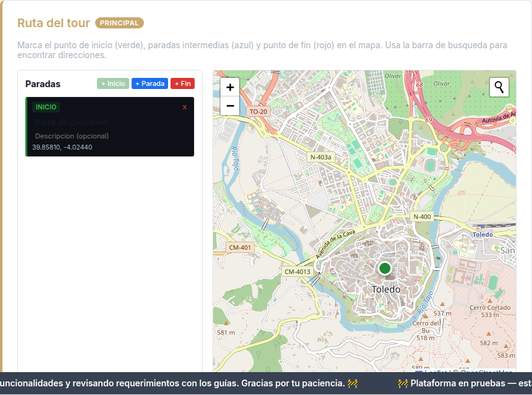This screenshot has width=532, height=395.
Task: Remove the INICIO stop with the red x
Action: pyautogui.click(x=185, y=107)
